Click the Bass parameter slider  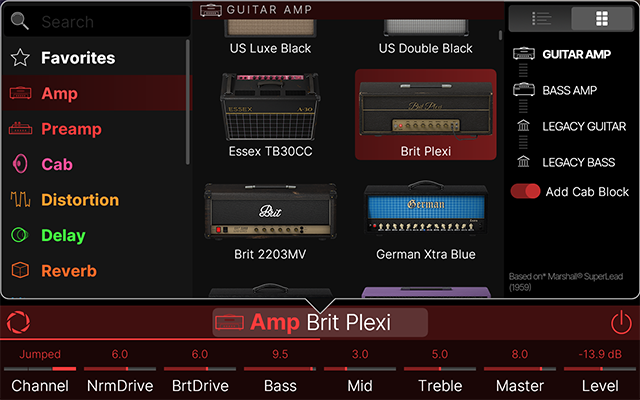click(280, 369)
